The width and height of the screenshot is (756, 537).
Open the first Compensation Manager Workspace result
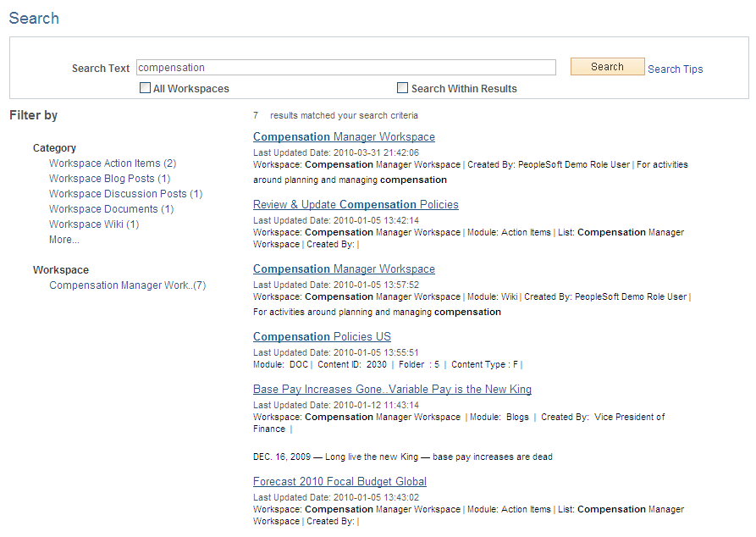tap(344, 136)
